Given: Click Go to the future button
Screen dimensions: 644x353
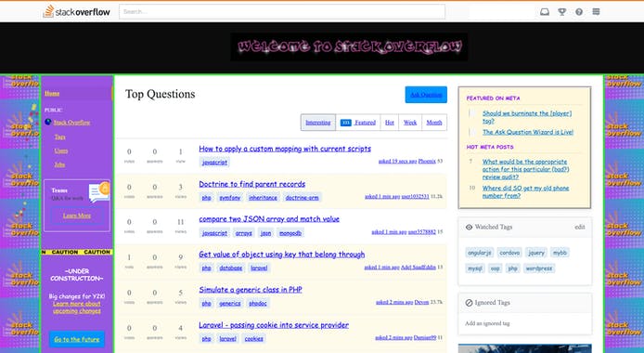Looking at the screenshot, I should (x=77, y=339).
